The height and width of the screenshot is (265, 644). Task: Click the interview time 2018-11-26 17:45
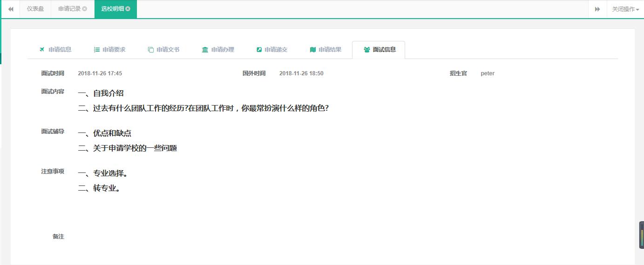click(100, 73)
